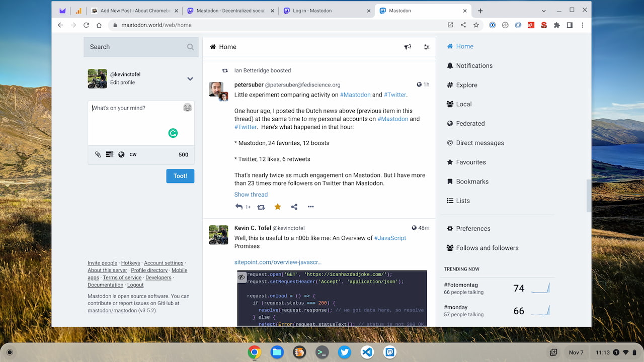Click the Search field
Viewport: 644px width, 362px height.
click(x=141, y=47)
